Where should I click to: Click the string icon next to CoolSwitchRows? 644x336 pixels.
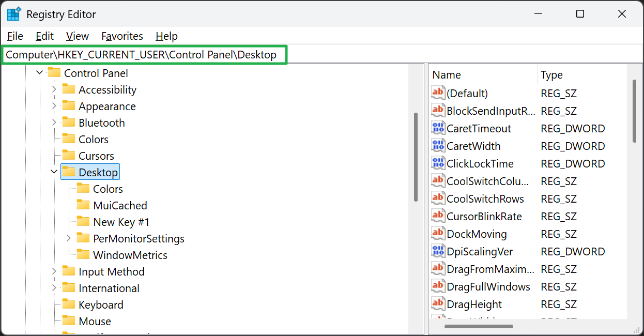(x=438, y=198)
